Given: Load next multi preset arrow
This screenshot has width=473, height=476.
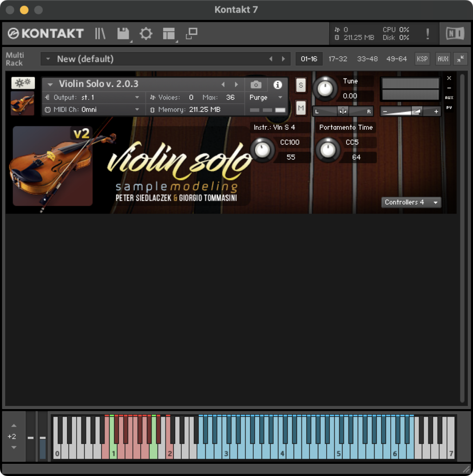Looking at the screenshot, I should (x=283, y=59).
